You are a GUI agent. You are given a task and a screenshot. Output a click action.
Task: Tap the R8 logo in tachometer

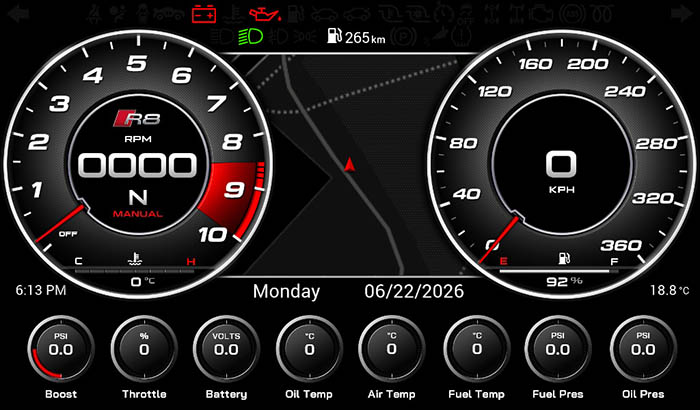137,118
